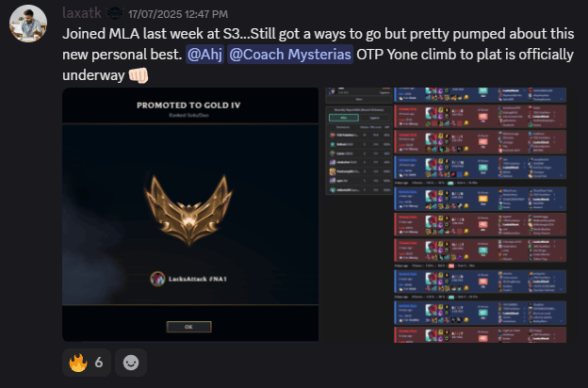Open the add reaction smiley button
The image size is (588, 388).
coord(131,363)
